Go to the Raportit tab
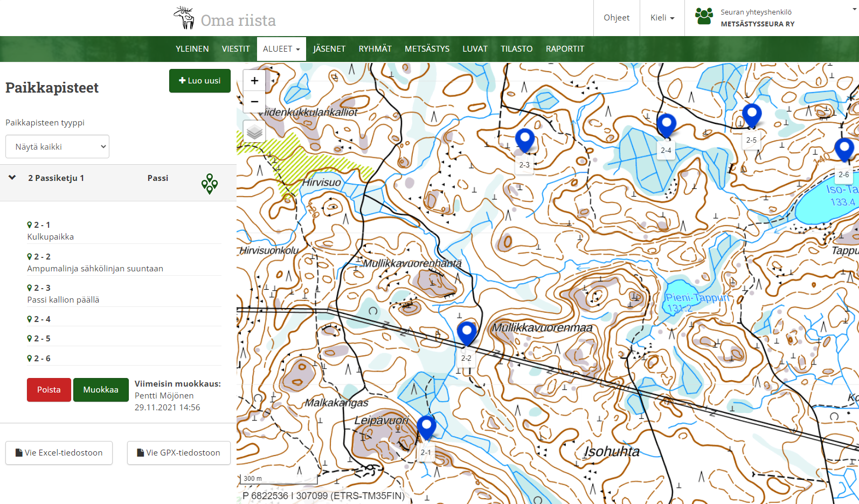Viewport: 859px width, 504px height. [x=564, y=49]
